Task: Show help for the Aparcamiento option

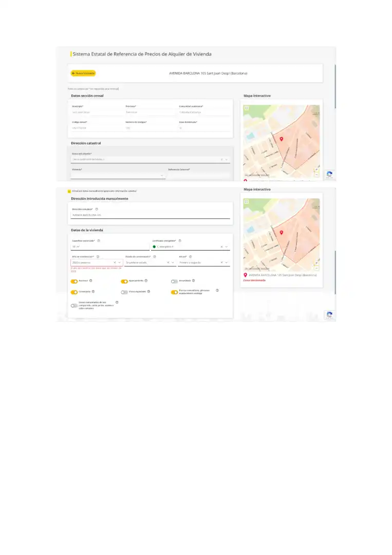Action: point(146,281)
